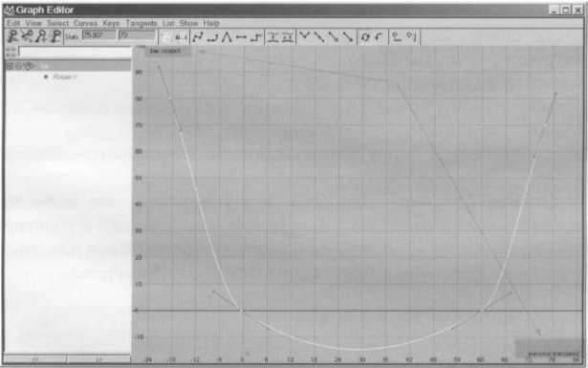Select the Rotate X channel in the outliner
Screen dimensions: 588x368
[x=64, y=76]
